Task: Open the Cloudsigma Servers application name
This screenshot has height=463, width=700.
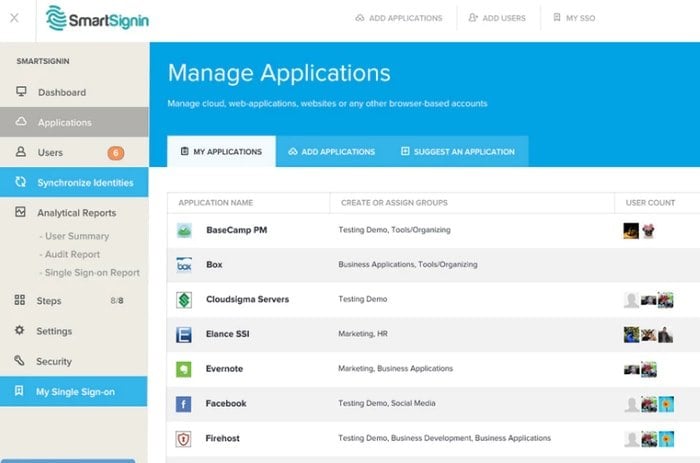Action: pyautogui.click(x=247, y=299)
